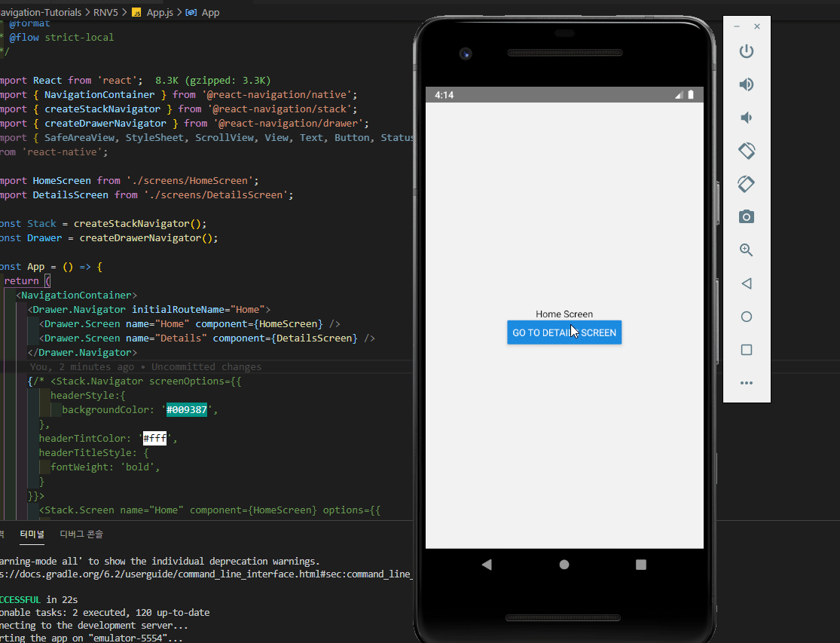Switch to the 터미널 tab
The width and height of the screenshot is (840, 643).
click(x=32, y=534)
